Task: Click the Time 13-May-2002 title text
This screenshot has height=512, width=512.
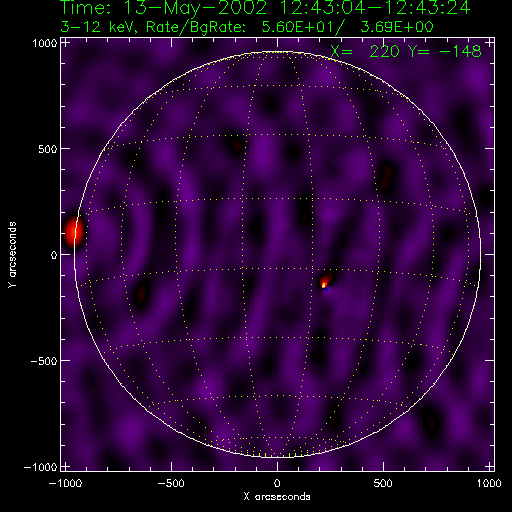Action: click(x=265, y=7)
